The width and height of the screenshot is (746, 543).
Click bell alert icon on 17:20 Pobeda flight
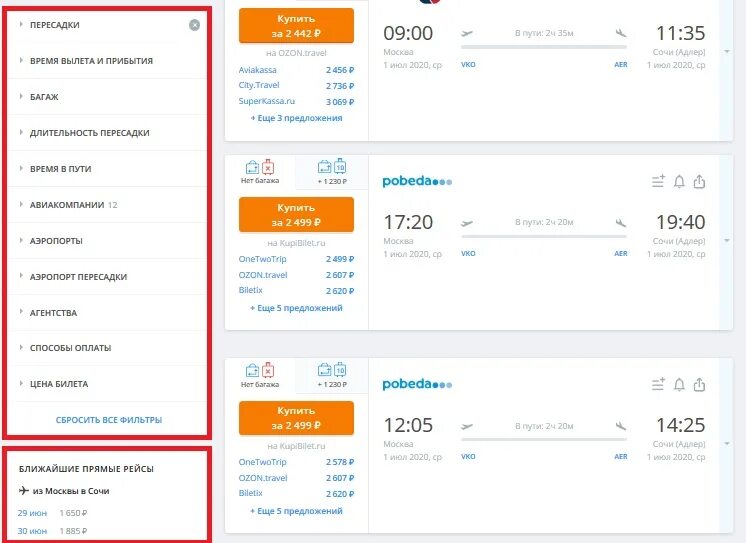pos(679,181)
